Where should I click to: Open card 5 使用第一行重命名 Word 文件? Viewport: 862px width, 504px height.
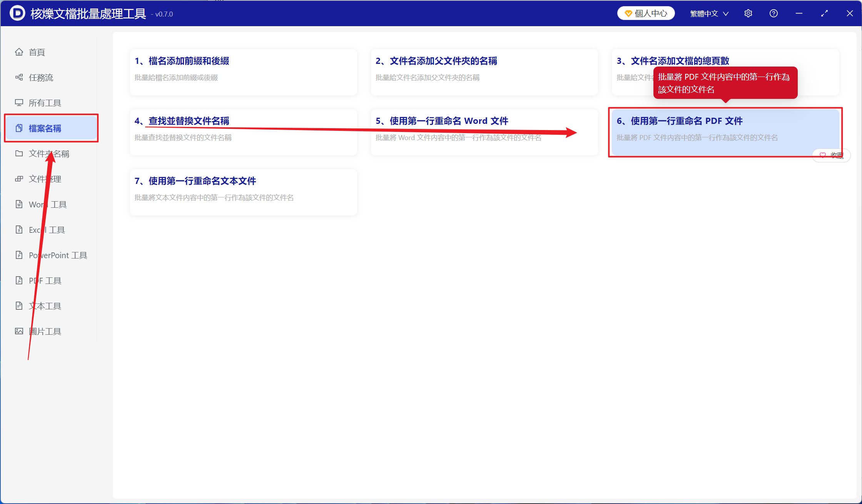click(x=484, y=132)
